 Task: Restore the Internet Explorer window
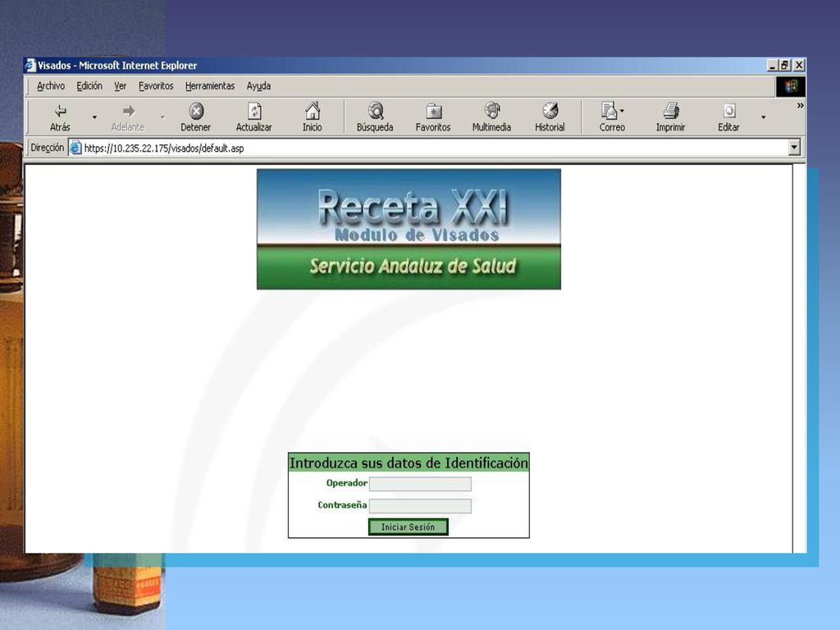click(785, 66)
